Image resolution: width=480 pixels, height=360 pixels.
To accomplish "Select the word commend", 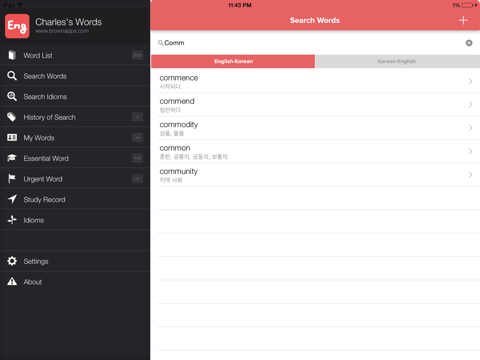I will [177, 101].
